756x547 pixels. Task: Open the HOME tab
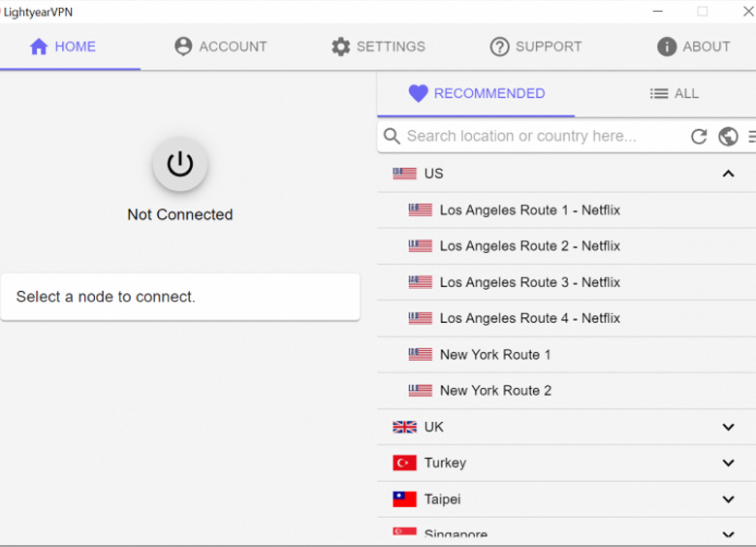pos(70,47)
